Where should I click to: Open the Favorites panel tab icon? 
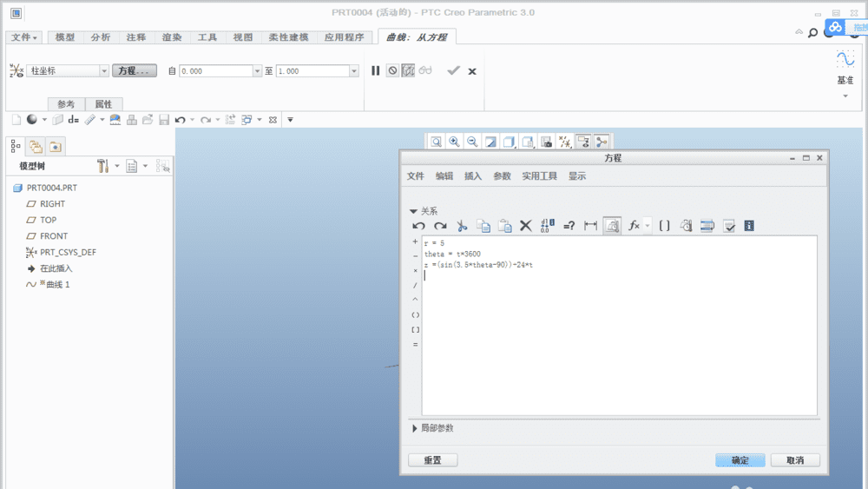[56, 147]
